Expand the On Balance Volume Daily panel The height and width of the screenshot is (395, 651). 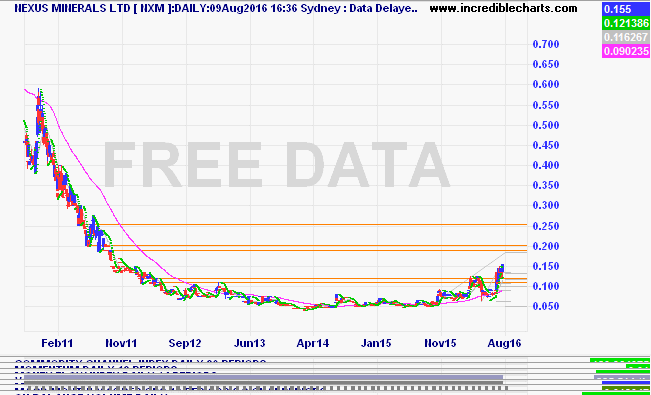tap(91, 393)
